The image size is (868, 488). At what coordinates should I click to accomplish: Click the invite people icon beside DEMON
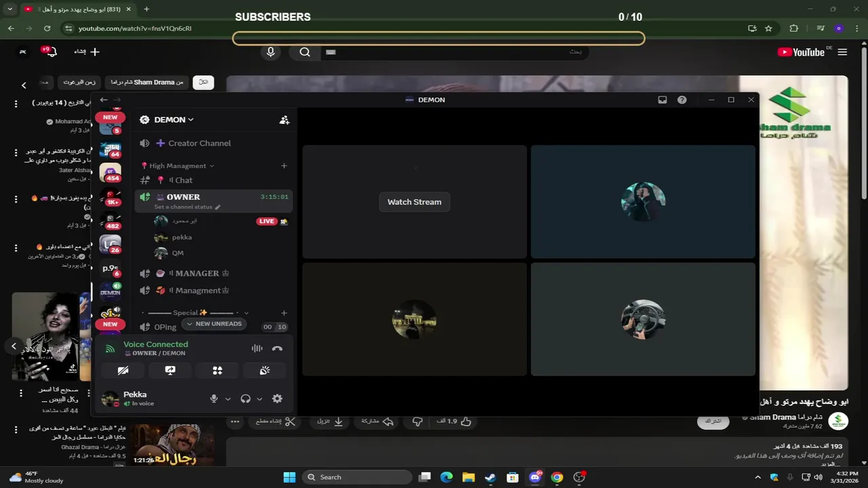(x=284, y=120)
